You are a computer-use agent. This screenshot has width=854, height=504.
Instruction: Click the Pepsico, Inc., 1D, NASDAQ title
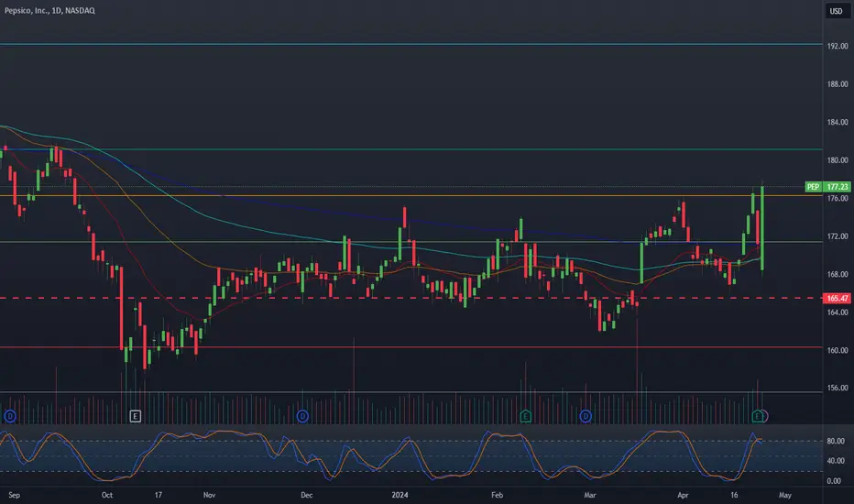(x=49, y=10)
